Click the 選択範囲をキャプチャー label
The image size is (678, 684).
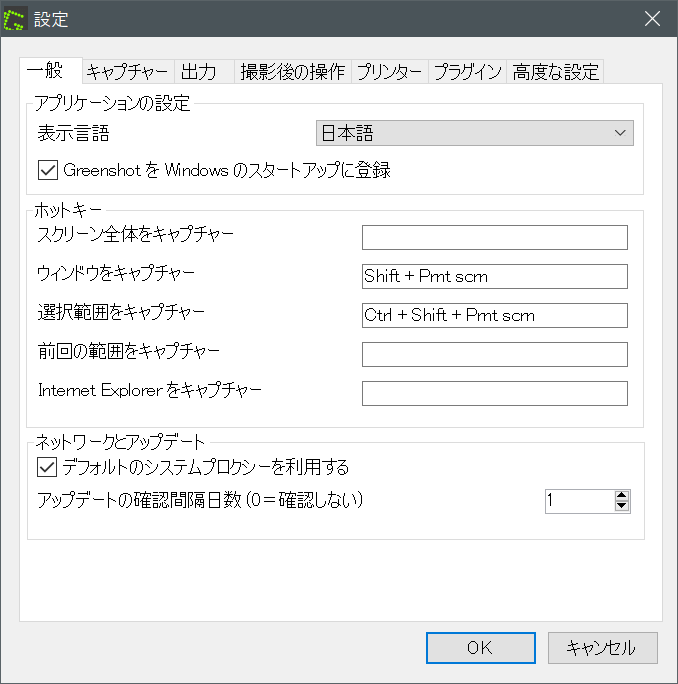click(121, 312)
